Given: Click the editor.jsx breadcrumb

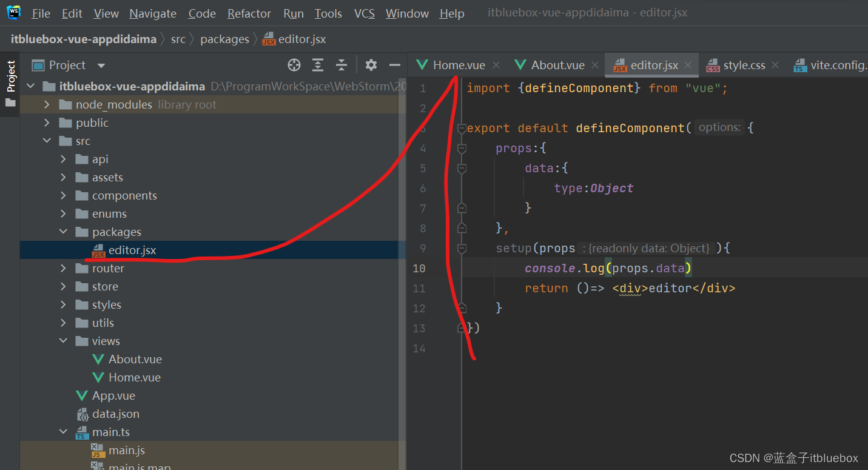Looking at the screenshot, I should [295, 39].
